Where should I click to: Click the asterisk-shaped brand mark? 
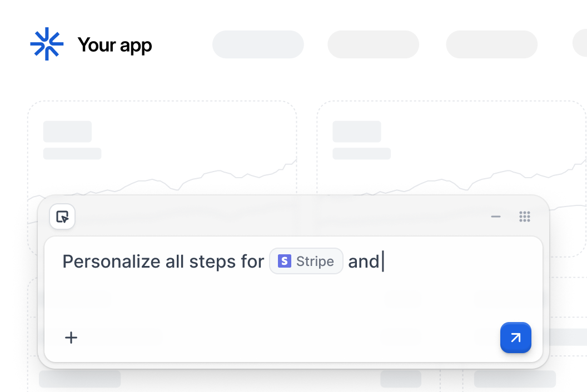[x=47, y=44]
